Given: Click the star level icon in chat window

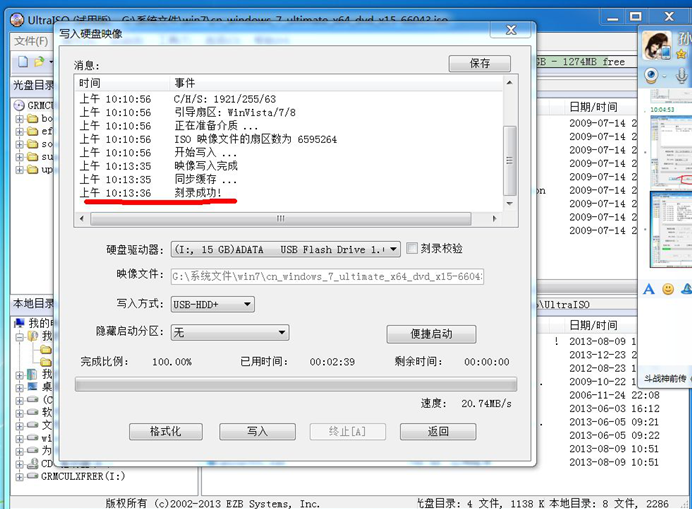Looking at the screenshot, I should (x=681, y=54).
